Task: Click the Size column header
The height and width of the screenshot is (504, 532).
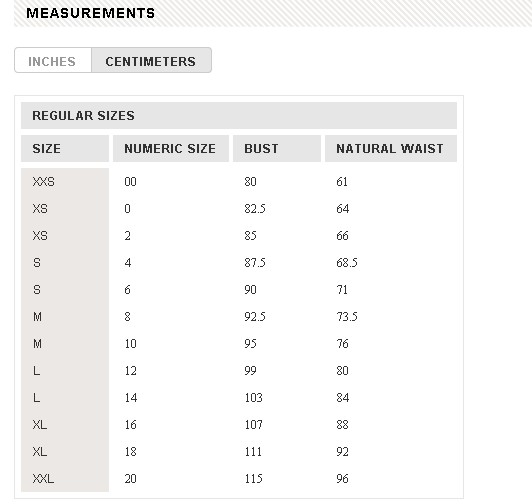Action: 65,149
